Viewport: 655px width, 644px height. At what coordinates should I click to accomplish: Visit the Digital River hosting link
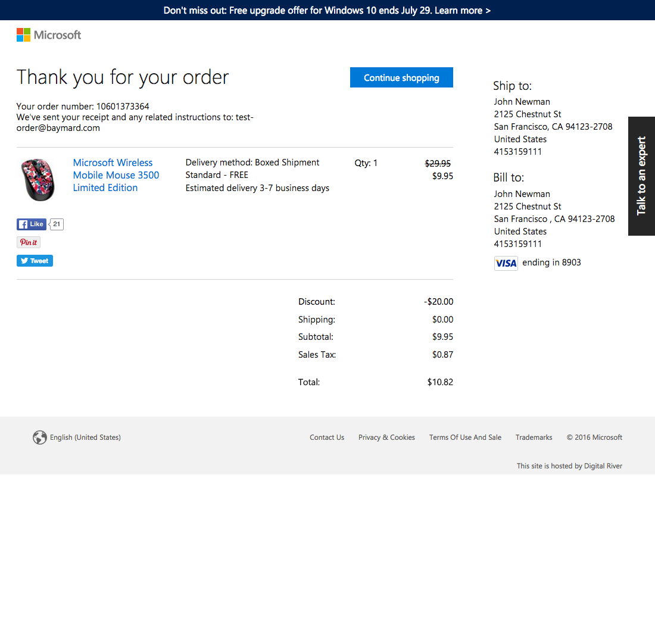point(603,465)
